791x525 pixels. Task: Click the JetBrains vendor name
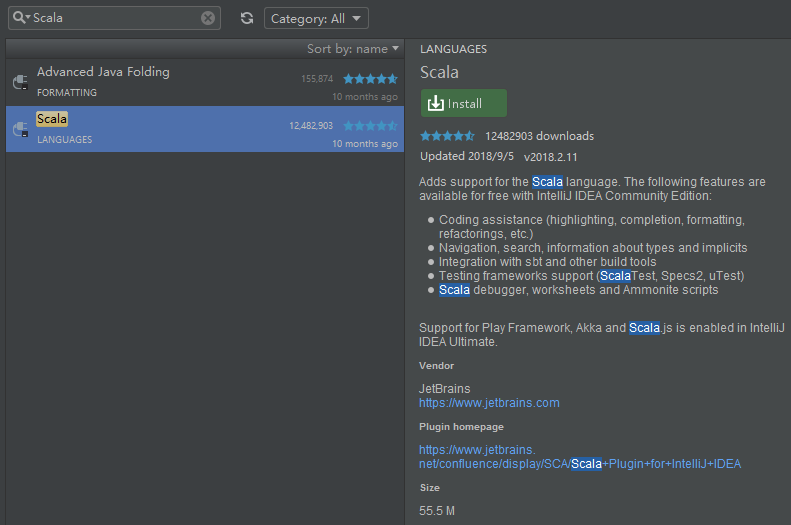(x=444, y=389)
